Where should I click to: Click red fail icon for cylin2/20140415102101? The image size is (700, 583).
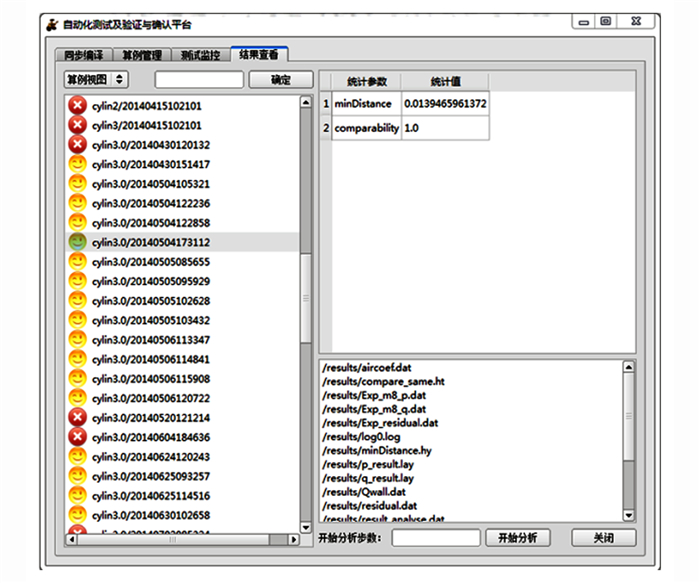(x=77, y=106)
